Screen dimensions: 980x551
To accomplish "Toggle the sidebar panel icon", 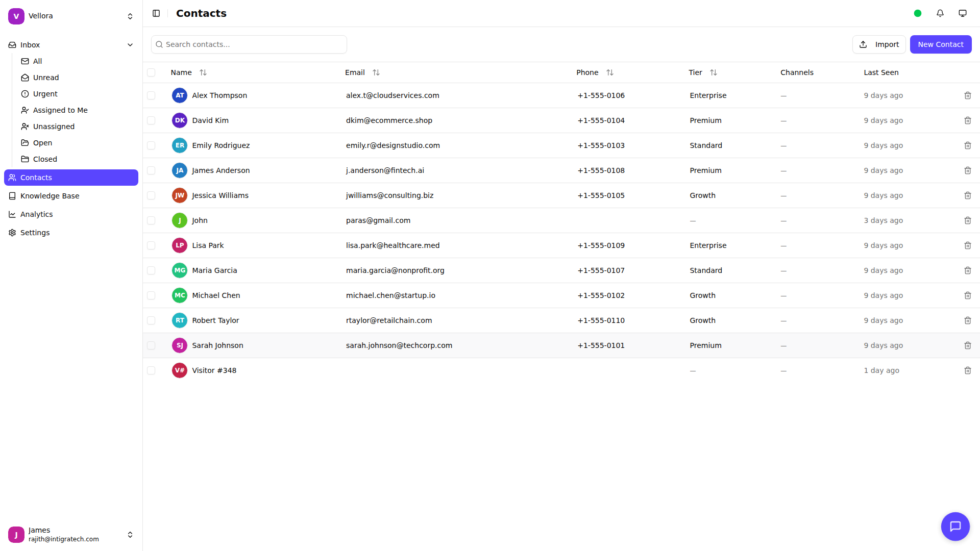I will pos(156,13).
